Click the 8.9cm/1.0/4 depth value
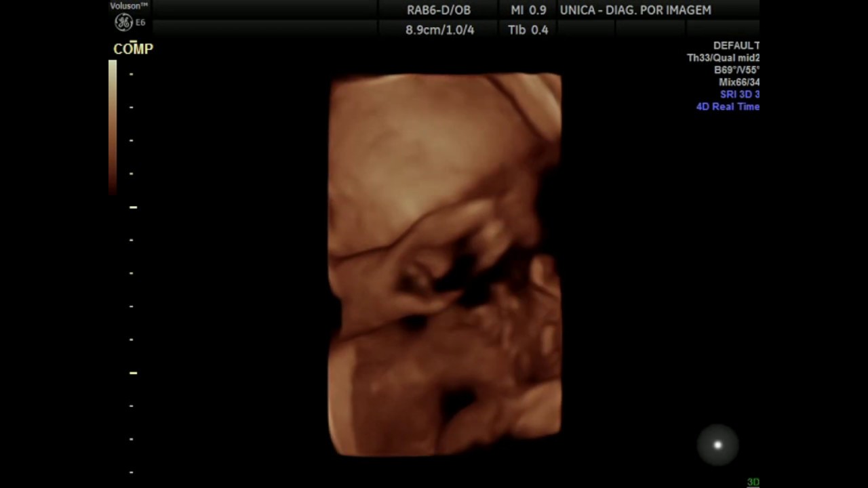Viewport: 868px width, 488px height. [440, 30]
